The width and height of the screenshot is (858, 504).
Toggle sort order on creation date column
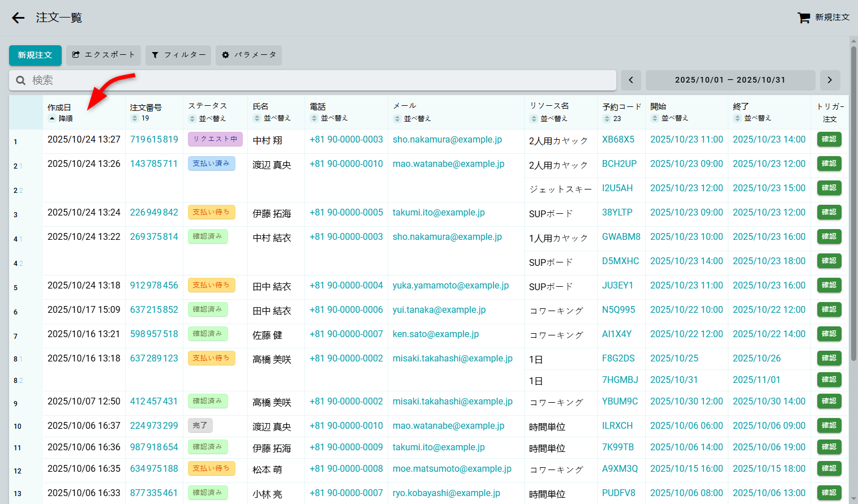(x=61, y=118)
